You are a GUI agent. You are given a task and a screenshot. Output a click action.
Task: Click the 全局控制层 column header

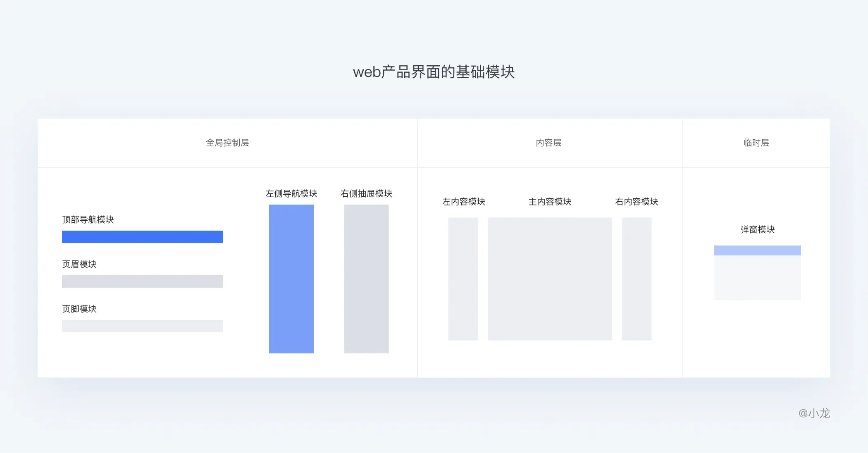(227, 143)
